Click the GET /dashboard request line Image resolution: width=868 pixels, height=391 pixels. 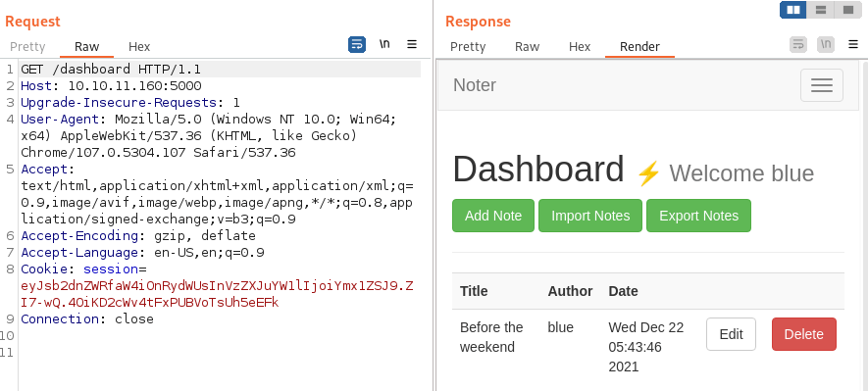(111, 70)
